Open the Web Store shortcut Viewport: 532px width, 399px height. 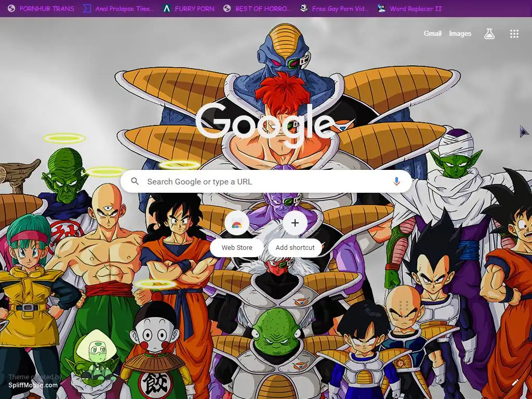click(237, 233)
